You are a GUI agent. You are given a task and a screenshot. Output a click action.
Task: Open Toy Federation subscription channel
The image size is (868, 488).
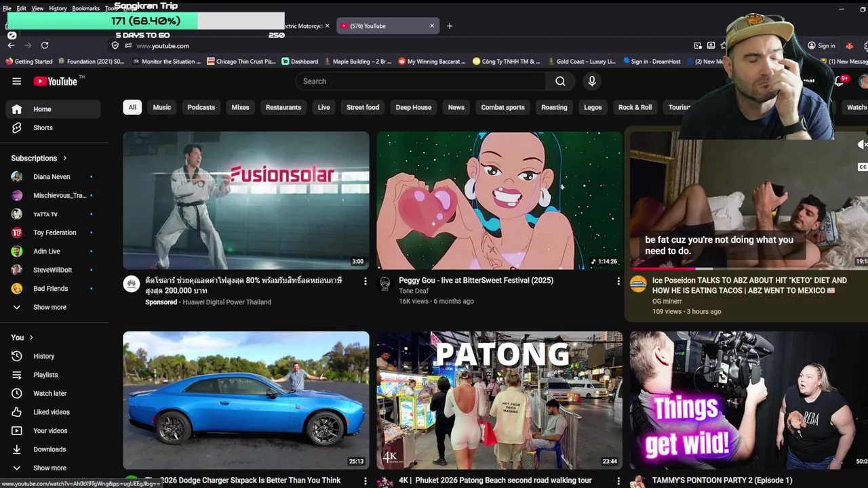pos(53,232)
